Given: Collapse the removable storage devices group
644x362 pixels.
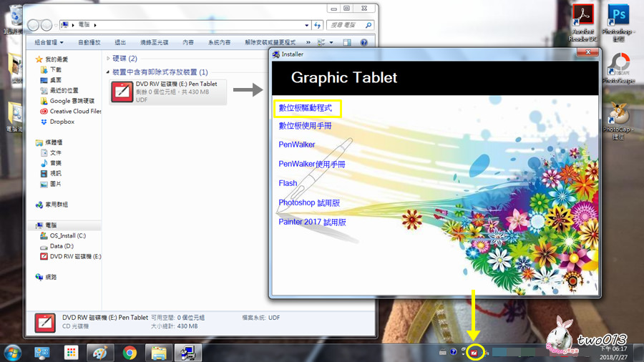Looking at the screenshot, I should [x=109, y=72].
